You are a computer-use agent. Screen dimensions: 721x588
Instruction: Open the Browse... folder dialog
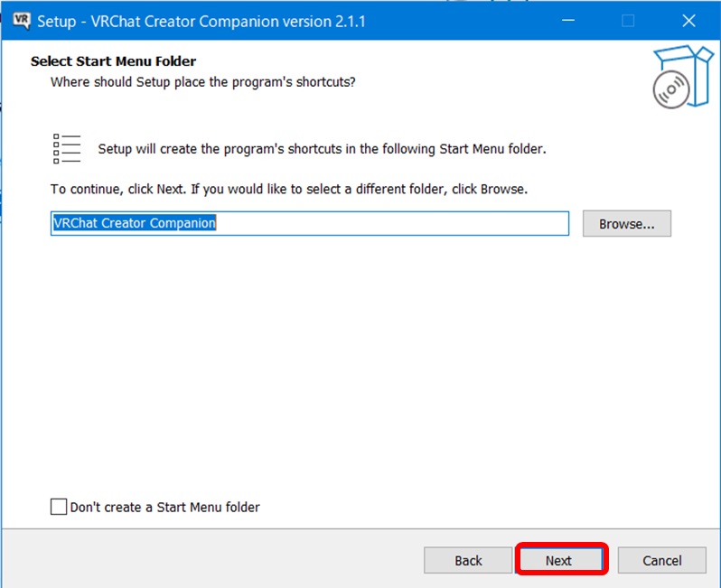[x=626, y=224]
